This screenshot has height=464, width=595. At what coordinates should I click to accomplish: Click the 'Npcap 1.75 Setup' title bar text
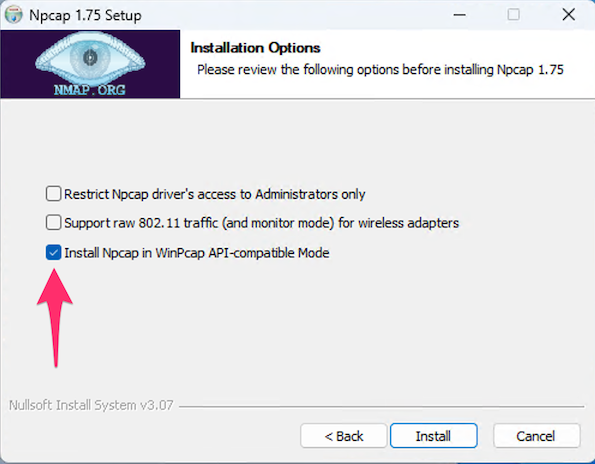click(x=85, y=15)
